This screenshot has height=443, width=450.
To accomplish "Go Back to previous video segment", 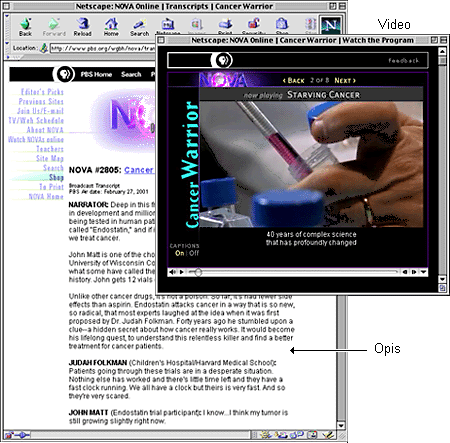I will [x=294, y=80].
